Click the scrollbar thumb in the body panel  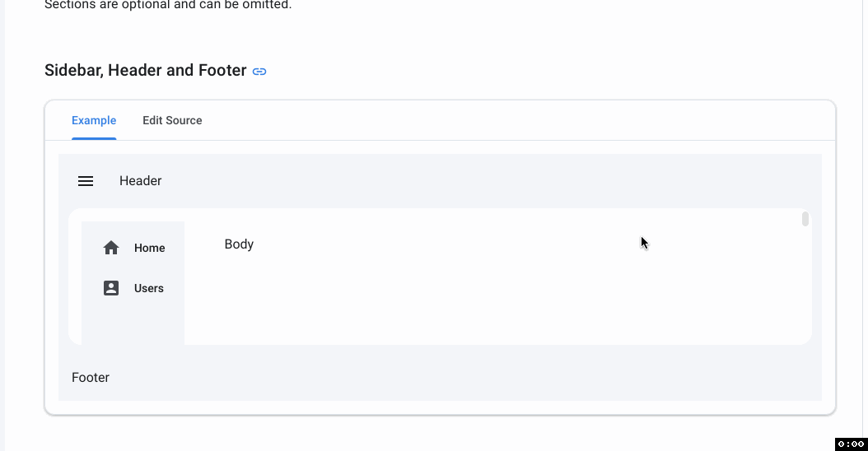pyautogui.click(x=805, y=219)
